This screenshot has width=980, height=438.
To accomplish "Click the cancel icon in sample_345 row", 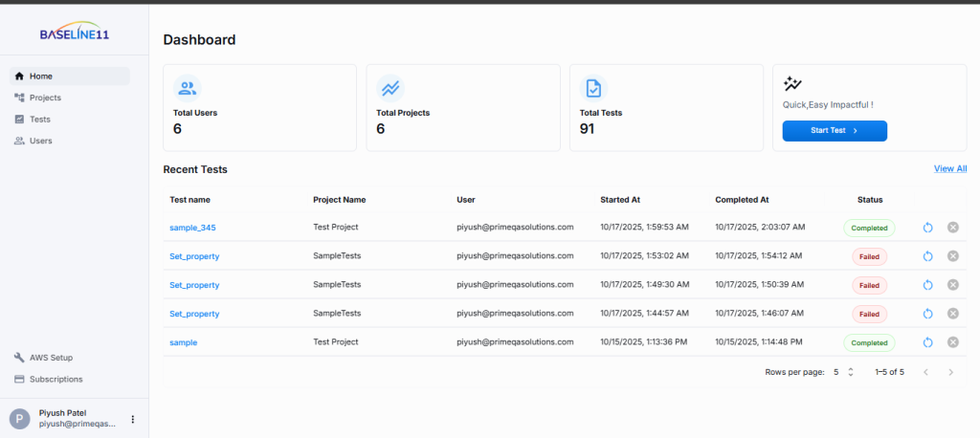I will (x=952, y=228).
